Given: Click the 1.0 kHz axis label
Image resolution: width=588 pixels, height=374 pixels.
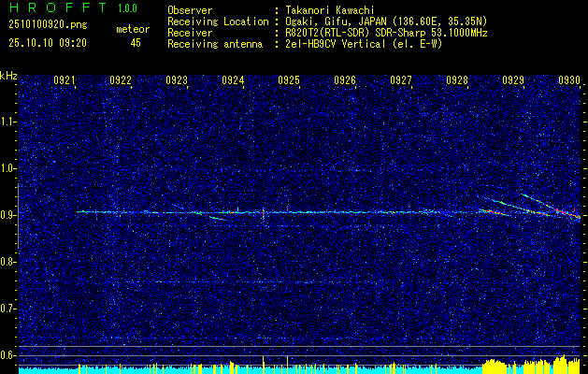Looking at the screenshot, I should (8, 168).
